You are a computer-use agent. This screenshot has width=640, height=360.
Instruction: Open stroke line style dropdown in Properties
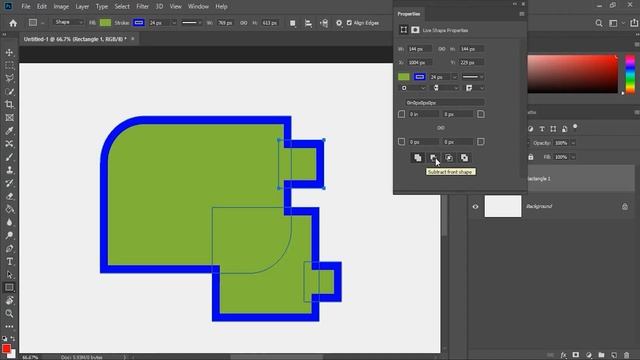click(x=473, y=77)
